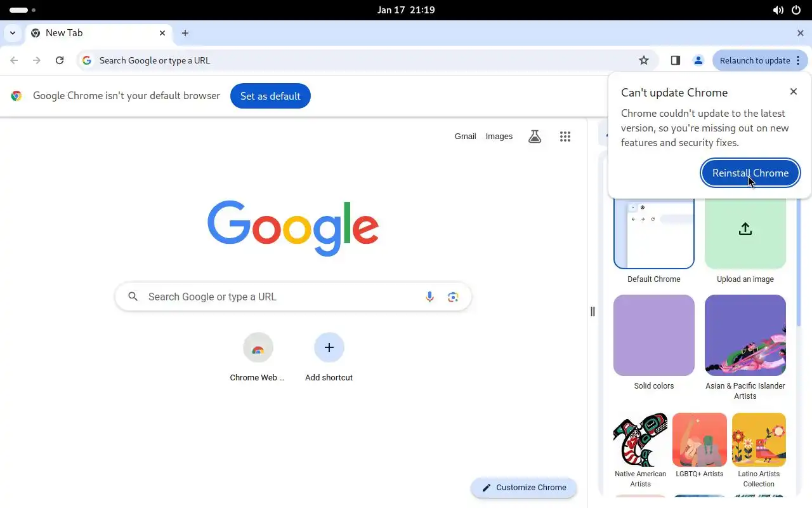Viewport: 812px width, 508px height.
Task: Toggle the side panel icon
Action: 676,60
